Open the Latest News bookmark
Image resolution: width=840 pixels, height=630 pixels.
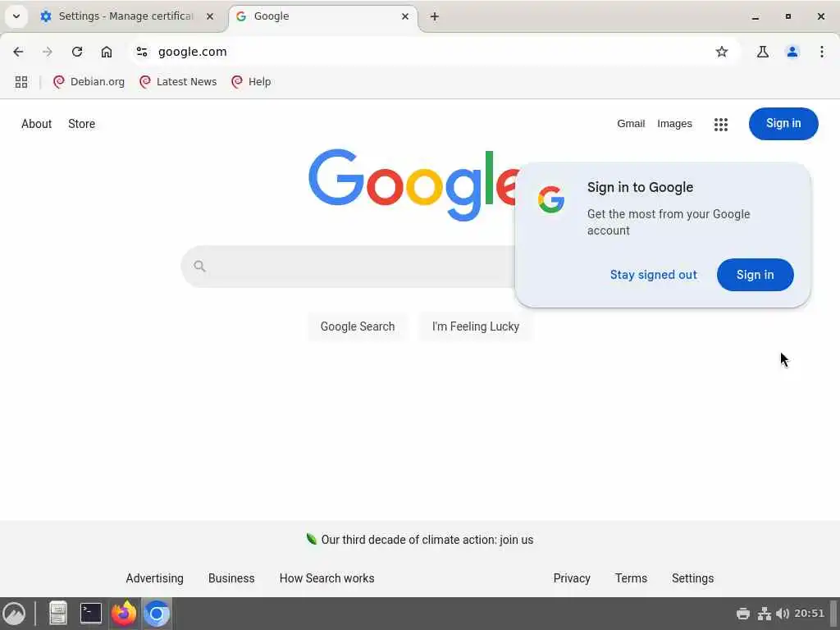click(178, 82)
